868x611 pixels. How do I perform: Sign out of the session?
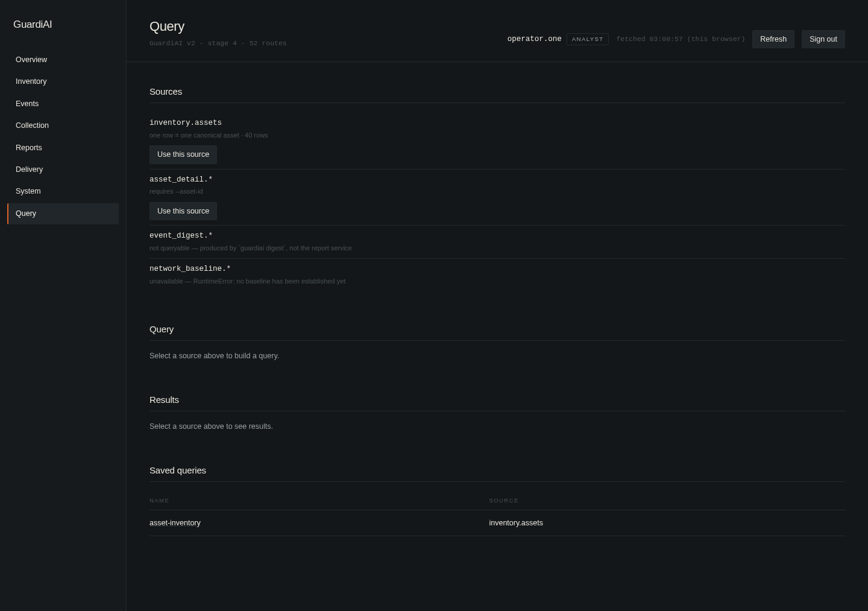point(823,39)
